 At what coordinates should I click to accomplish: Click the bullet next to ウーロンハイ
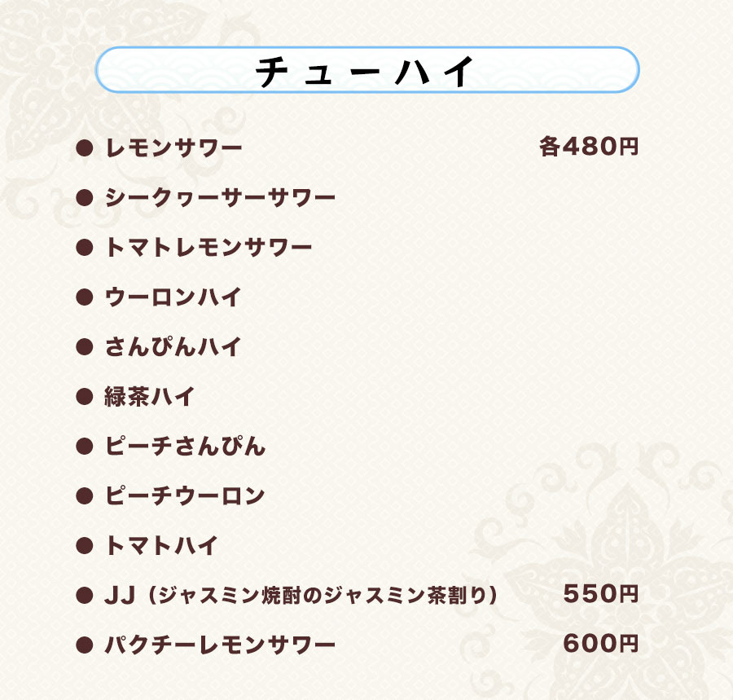(x=82, y=298)
